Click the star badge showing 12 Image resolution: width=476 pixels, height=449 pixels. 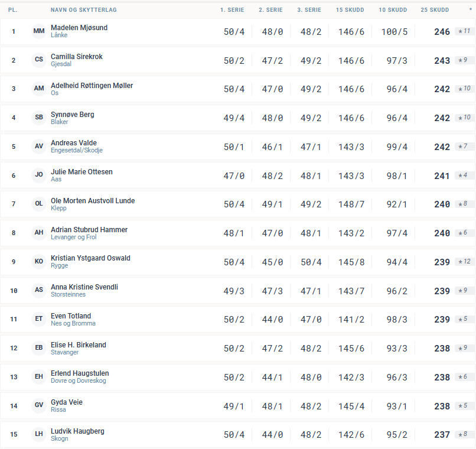[464, 262]
